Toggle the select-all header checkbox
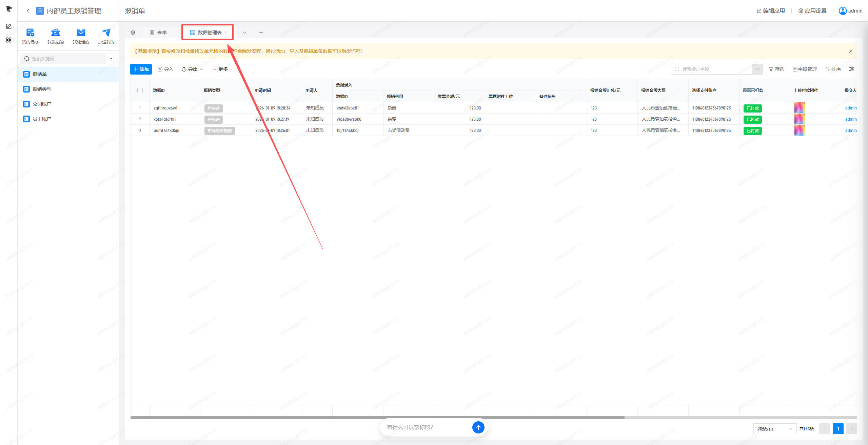The height and width of the screenshot is (445, 868). pyautogui.click(x=140, y=90)
